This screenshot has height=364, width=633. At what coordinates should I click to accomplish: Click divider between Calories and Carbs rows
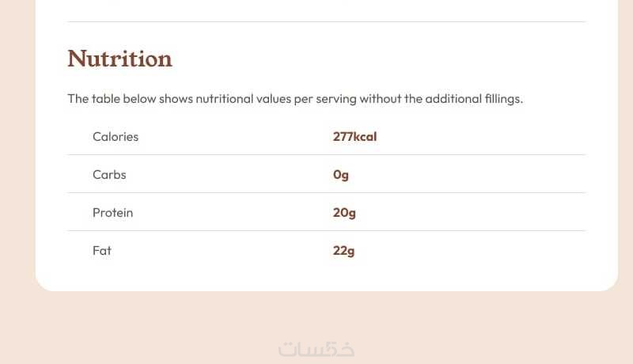point(326,155)
